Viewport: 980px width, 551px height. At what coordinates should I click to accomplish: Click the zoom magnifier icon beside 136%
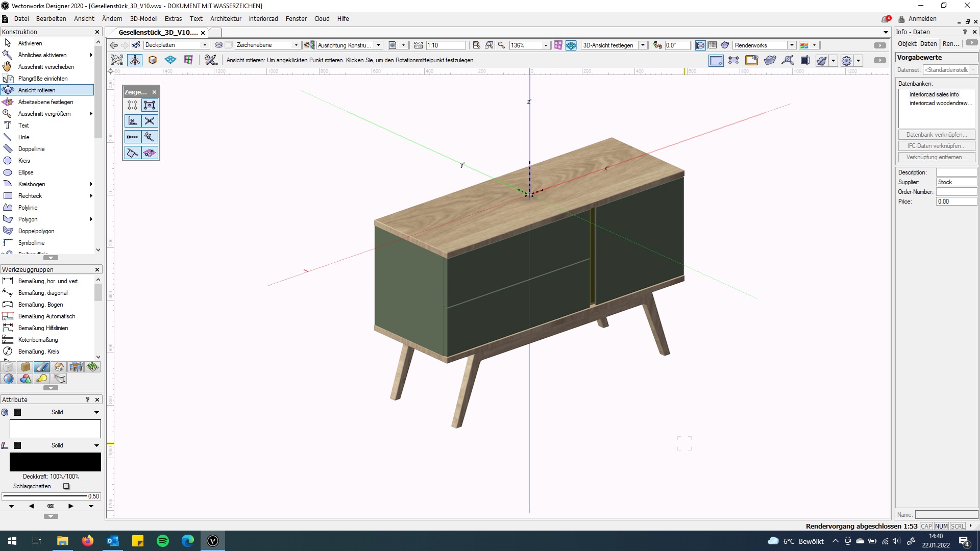tap(501, 45)
